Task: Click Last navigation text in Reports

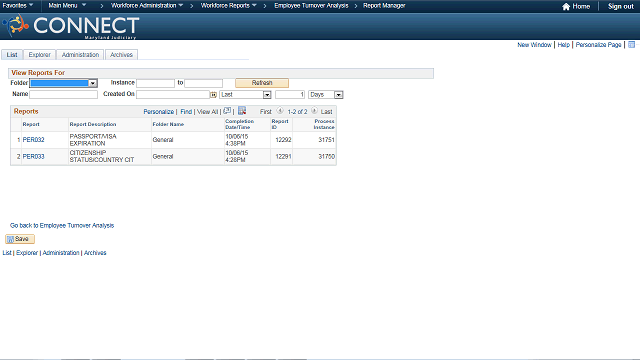Action: [327, 112]
